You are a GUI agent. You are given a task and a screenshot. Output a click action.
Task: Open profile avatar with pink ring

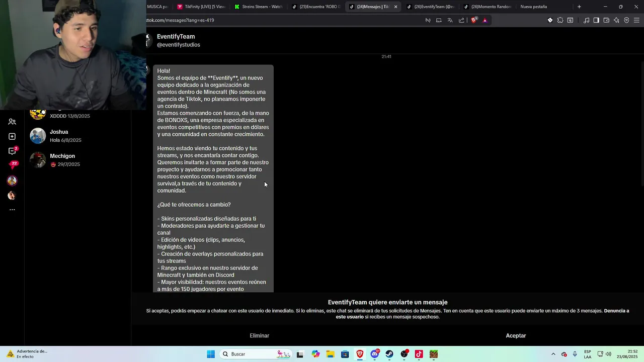click(12, 180)
